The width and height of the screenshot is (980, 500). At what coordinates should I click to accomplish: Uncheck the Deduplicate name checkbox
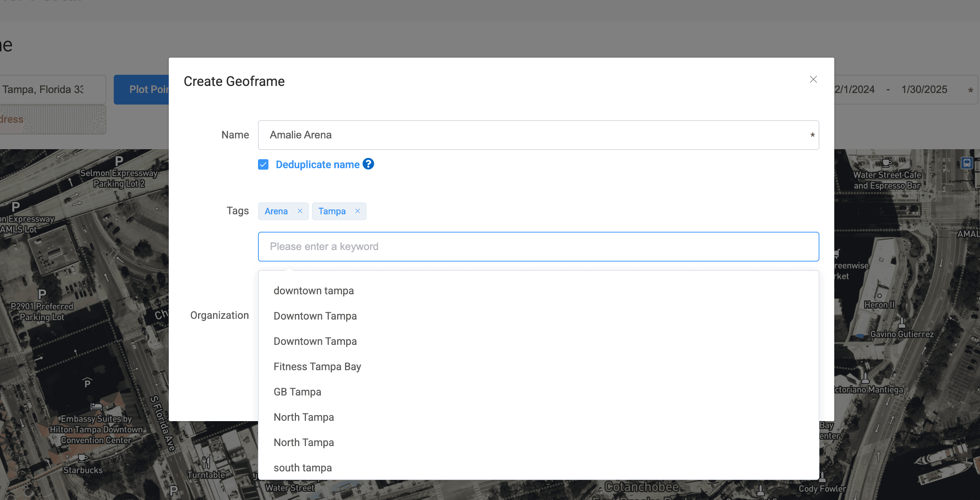[263, 164]
